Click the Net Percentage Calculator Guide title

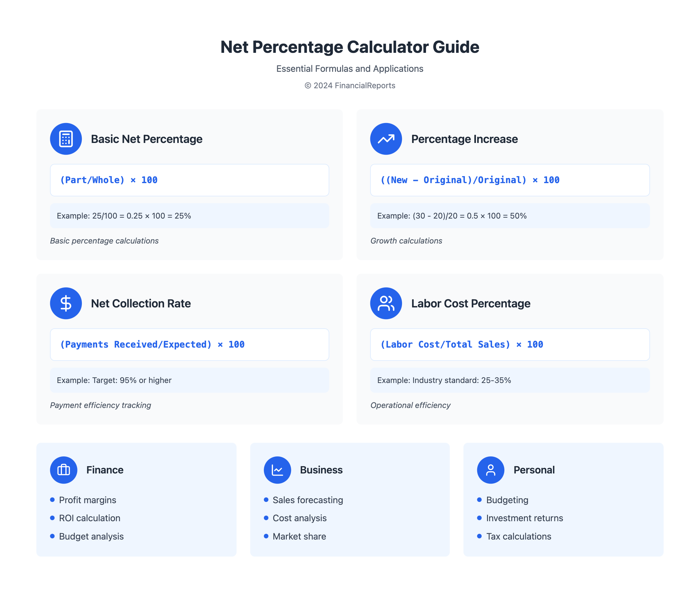350,47
